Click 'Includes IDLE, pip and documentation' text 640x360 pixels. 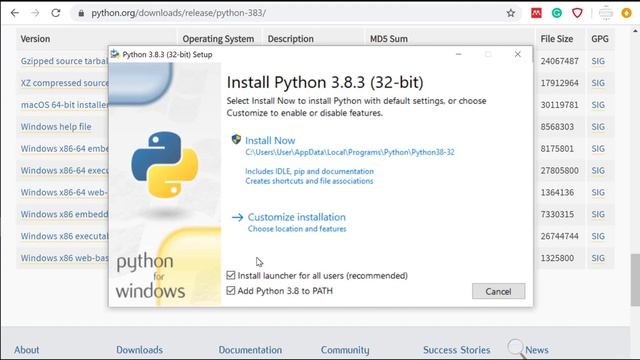pyautogui.click(x=309, y=171)
